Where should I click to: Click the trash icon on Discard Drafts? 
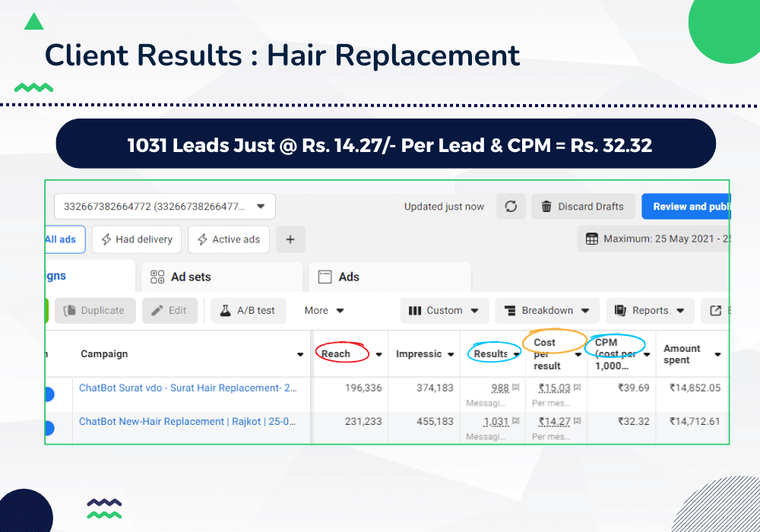tap(546, 207)
